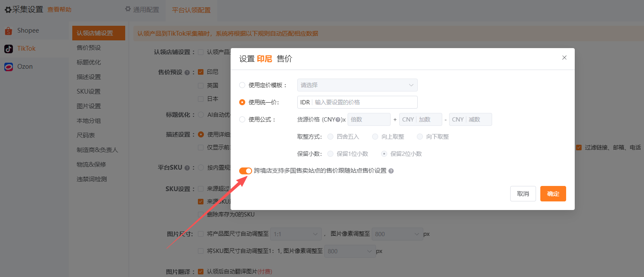Open 描述设置 menu item
Screen dimensions: 644x277
click(99, 77)
